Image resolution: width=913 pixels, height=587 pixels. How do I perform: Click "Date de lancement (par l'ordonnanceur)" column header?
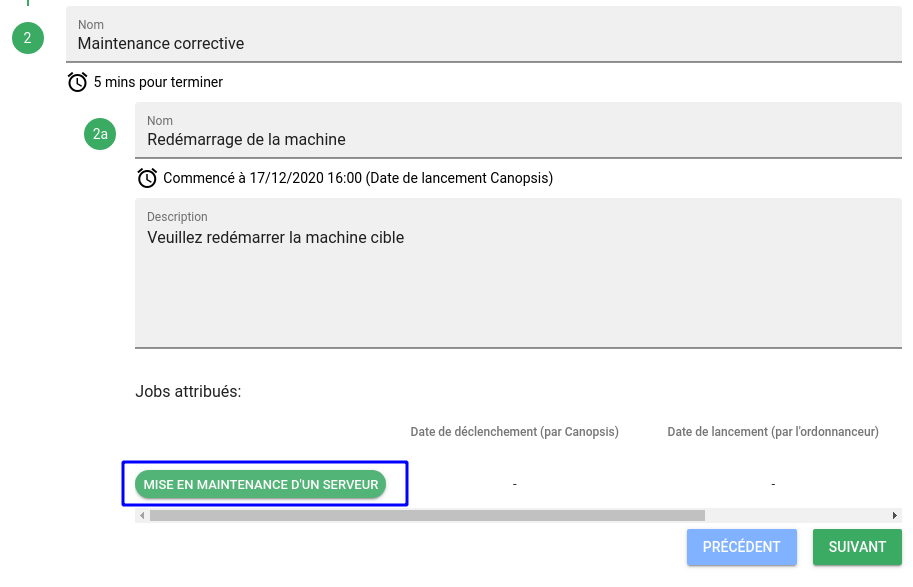(x=773, y=432)
